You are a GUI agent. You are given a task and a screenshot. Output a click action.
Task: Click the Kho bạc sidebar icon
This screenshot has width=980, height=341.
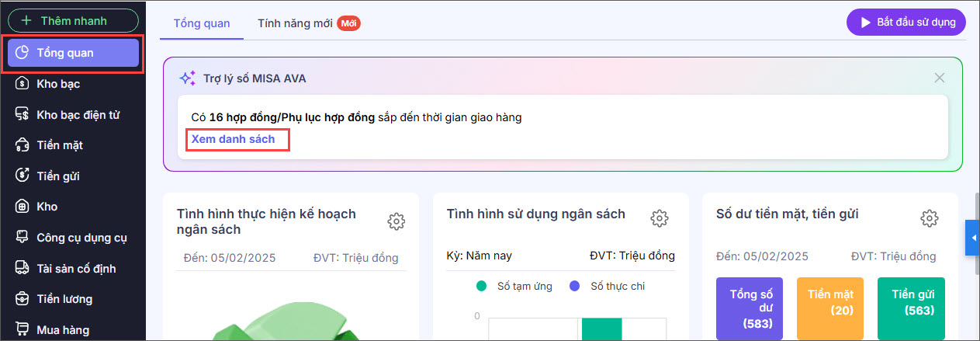(22, 84)
